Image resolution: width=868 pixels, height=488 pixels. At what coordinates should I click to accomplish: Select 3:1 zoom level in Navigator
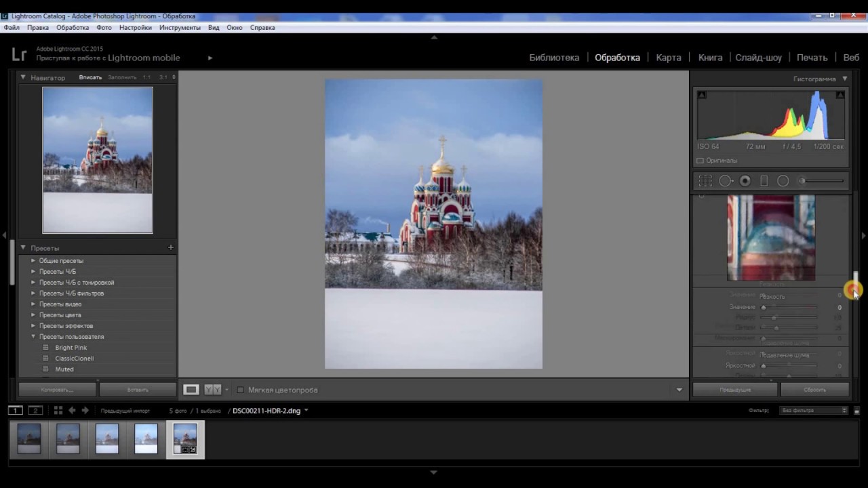163,77
